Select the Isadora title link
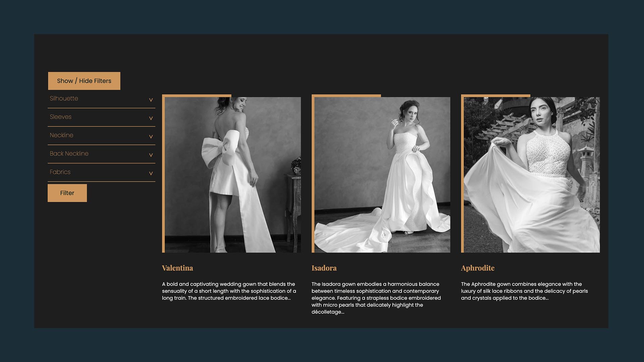This screenshot has height=362, width=644. point(324,268)
